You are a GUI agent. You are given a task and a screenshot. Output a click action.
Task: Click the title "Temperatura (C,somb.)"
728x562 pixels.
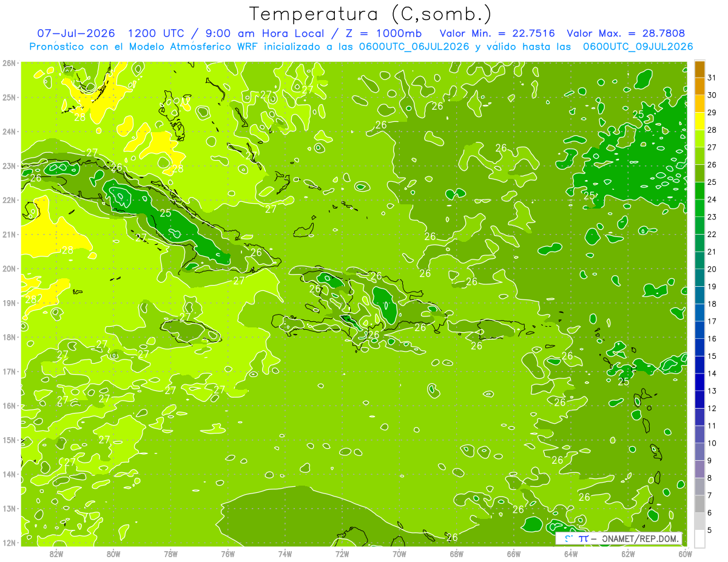[x=370, y=15]
